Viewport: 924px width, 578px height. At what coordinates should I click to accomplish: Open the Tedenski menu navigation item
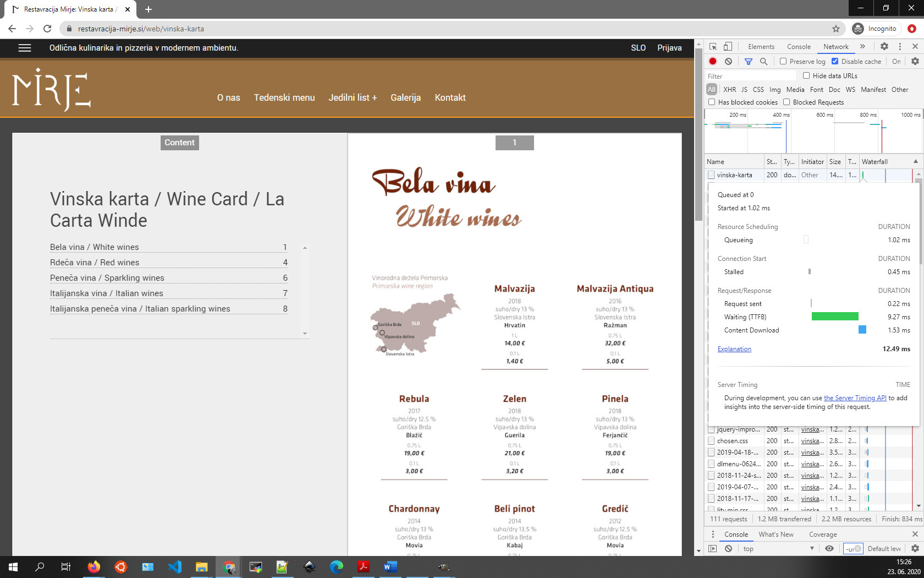point(284,97)
